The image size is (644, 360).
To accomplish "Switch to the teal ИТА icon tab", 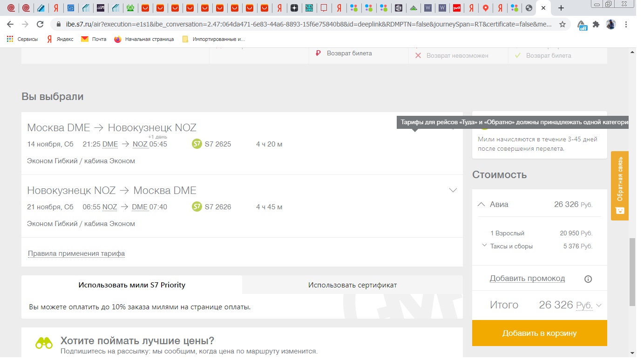I will 309,8.
